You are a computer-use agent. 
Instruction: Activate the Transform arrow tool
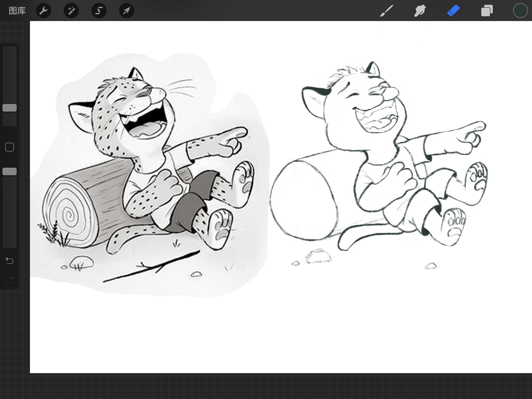pos(127,11)
